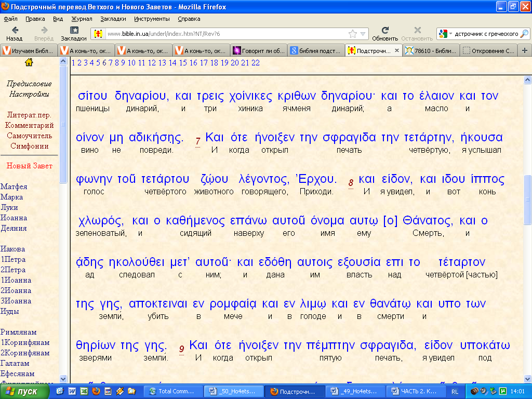
Task: Open the Журнал menu
Action: (x=82, y=19)
